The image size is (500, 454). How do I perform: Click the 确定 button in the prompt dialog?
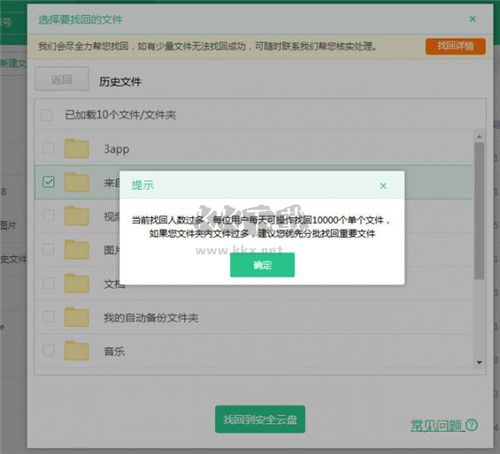262,265
